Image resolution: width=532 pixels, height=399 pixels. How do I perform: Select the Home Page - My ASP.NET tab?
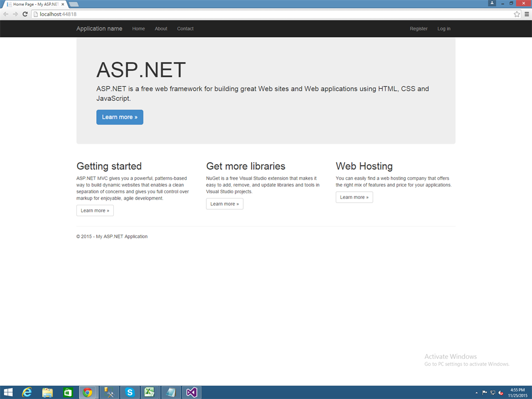tap(36, 4)
